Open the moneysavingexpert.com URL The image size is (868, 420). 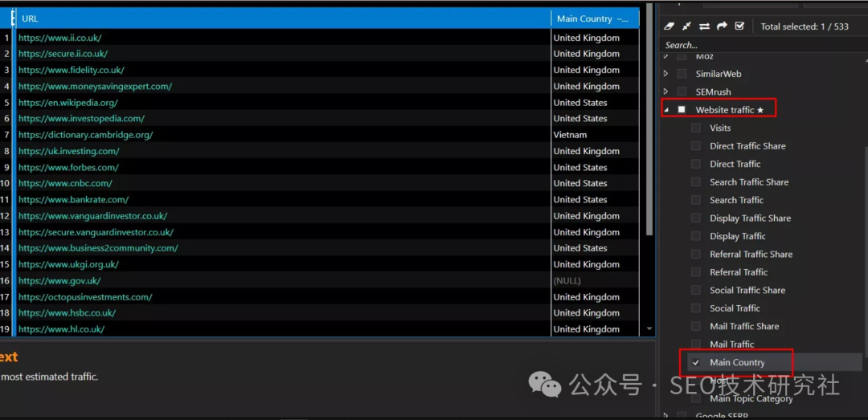95,86
